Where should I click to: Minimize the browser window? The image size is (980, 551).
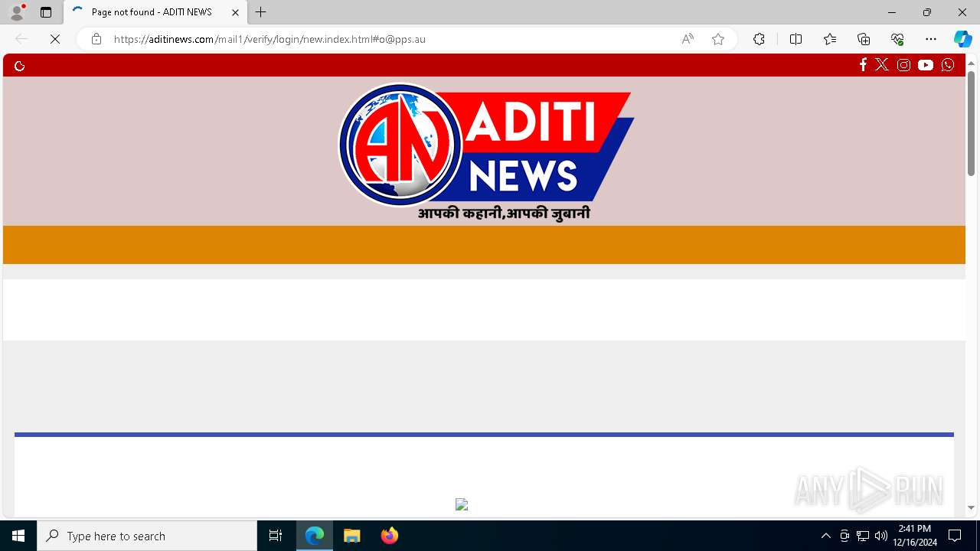[x=892, y=12]
